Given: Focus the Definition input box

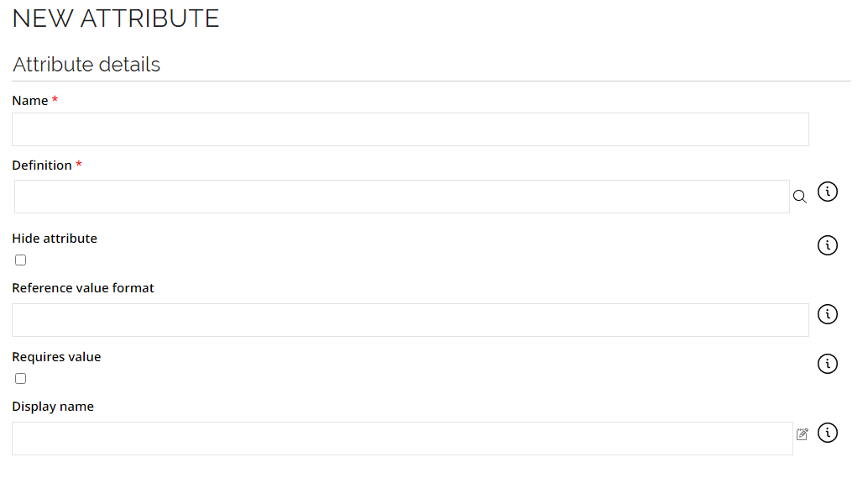Looking at the screenshot, I should [x=402, y=197].
